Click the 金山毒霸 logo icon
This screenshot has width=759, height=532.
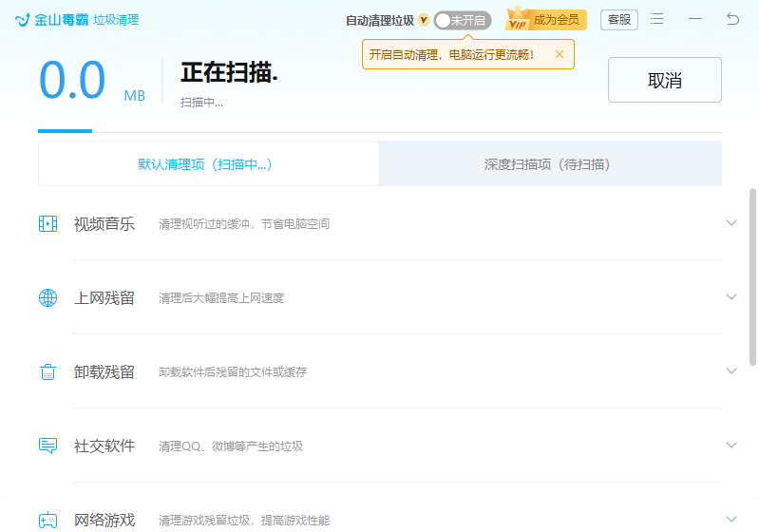[x=23, y=19]
